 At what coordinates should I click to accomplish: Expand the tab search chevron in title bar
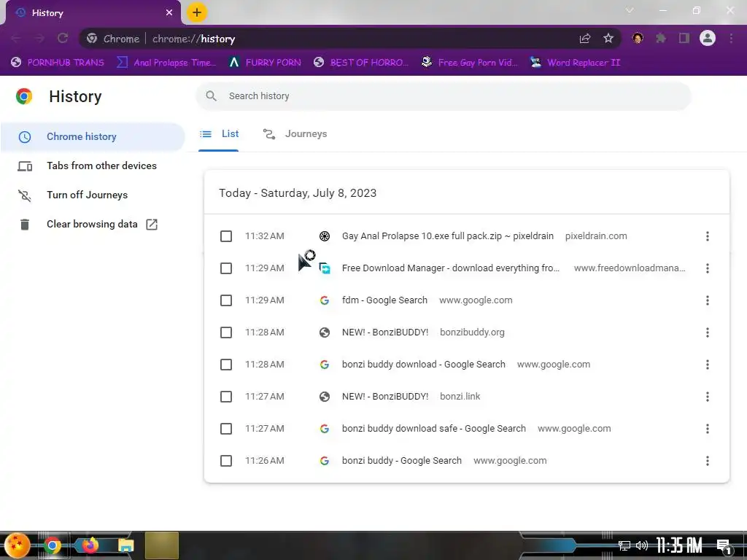coord(630,10)
